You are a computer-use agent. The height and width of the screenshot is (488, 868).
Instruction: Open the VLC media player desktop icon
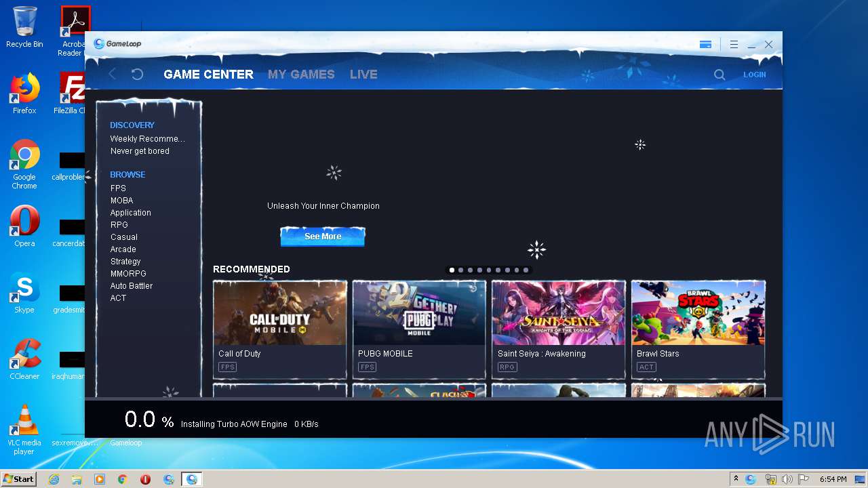24,430
